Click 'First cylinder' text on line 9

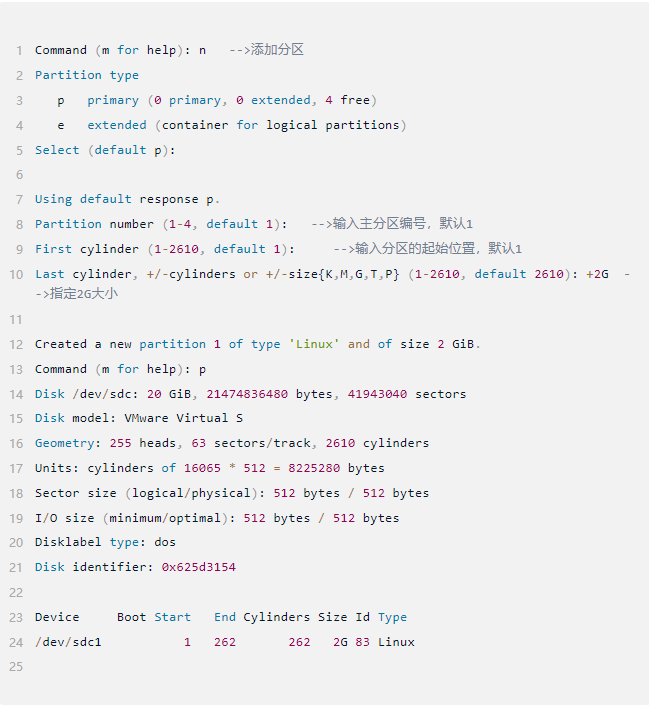click(87, 249)
